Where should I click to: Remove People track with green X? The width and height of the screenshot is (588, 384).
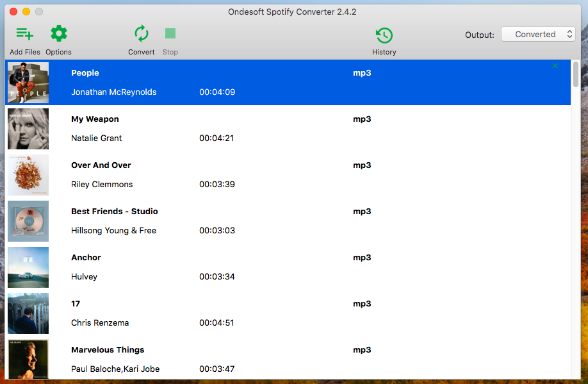[x=555, y=66]
